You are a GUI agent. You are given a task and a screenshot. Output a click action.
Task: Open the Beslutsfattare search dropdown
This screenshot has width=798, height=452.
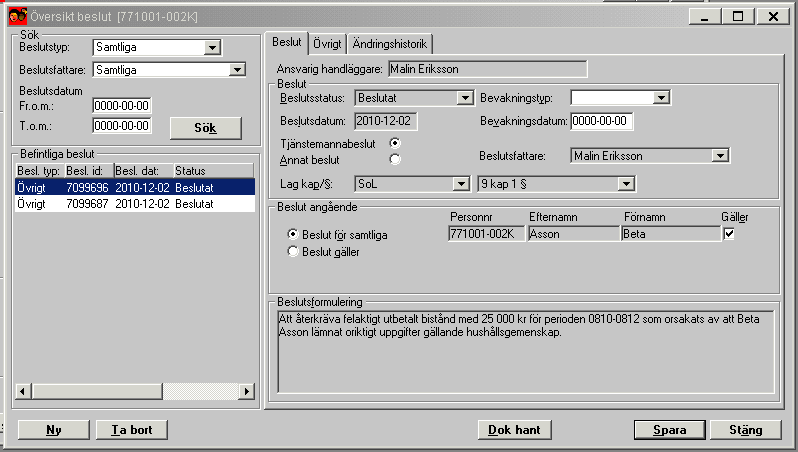pos(237,70)
